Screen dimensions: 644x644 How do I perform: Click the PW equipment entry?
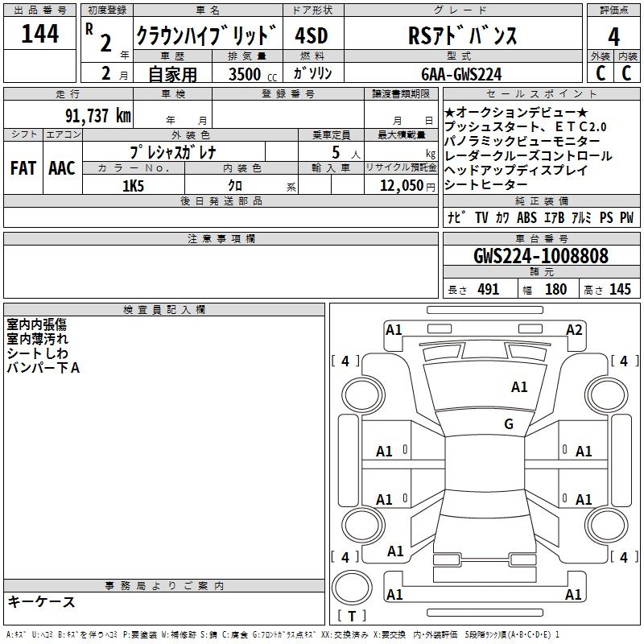(x=626, y=217)
